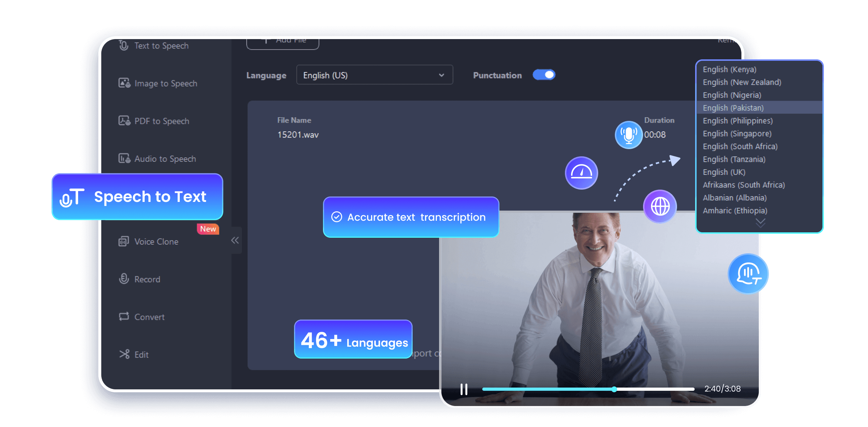Image resolution: width=868 pixels, height=427 pixels.
Task: Select the Image to Speech icon
Action: [x=124, y=83]
